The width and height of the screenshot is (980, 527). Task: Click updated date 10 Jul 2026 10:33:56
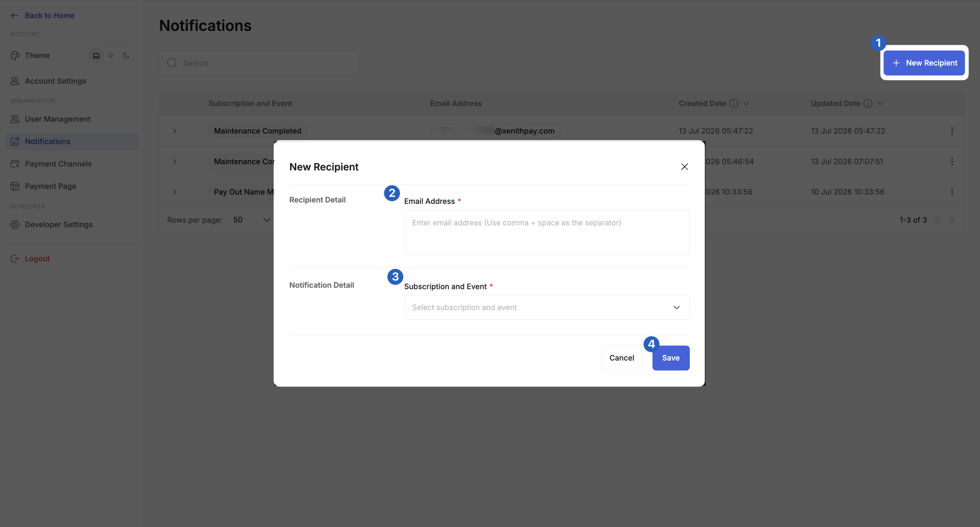pyautogui.click(x=848, y=192)
